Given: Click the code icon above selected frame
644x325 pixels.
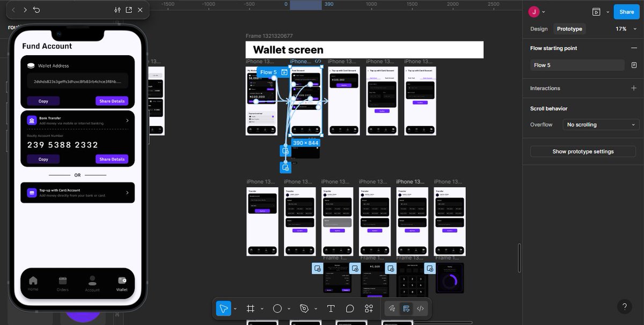Looking at the screenshot, I should [x=318, y=61].
